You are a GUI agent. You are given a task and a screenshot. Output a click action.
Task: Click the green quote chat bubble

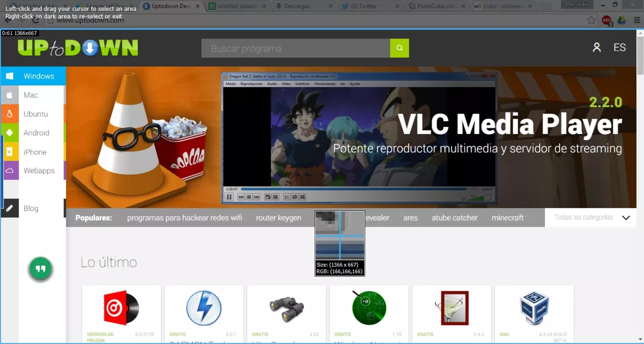pyautogui.click(x=40, y=269)
